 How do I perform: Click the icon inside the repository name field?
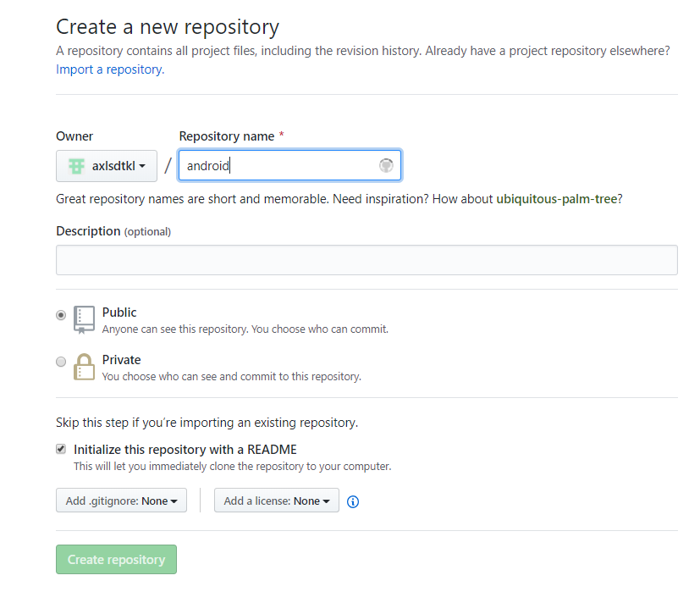coord(386,165)
